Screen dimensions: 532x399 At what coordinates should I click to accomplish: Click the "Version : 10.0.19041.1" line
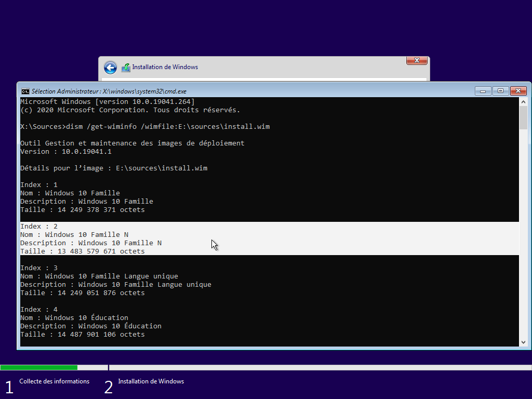coord(66,151)
